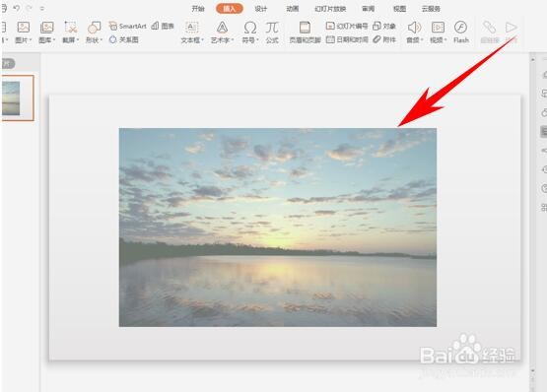Insert a Flash animation
Viewport: 547px width, 392px height.
[x=461, y=33]
